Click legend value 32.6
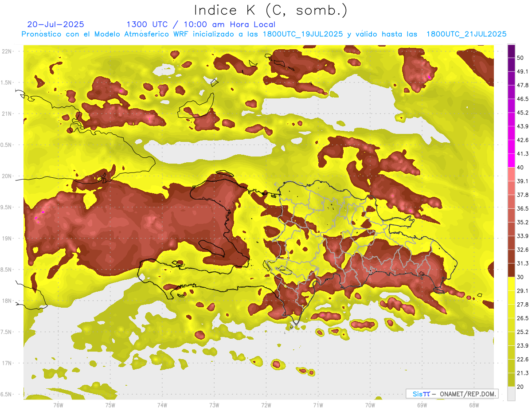The height and width of the screenshot is (411, 532). tap(522, 250)
